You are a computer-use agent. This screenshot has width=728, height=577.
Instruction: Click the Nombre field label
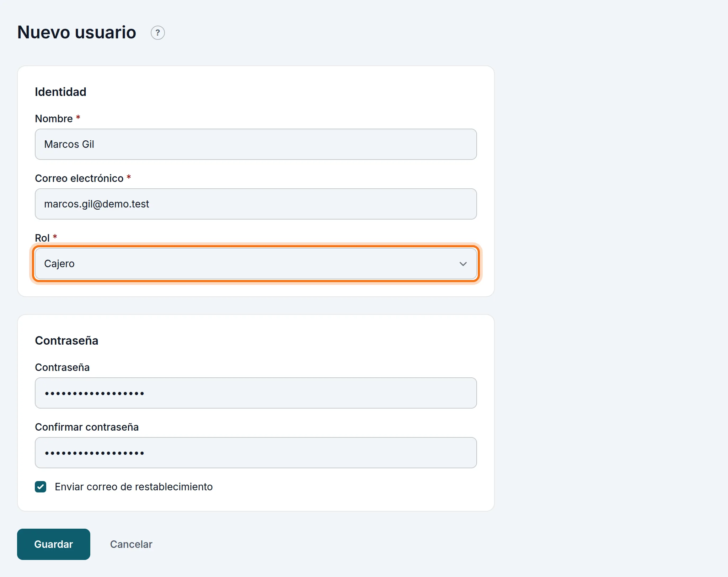(x=54, y=119)
